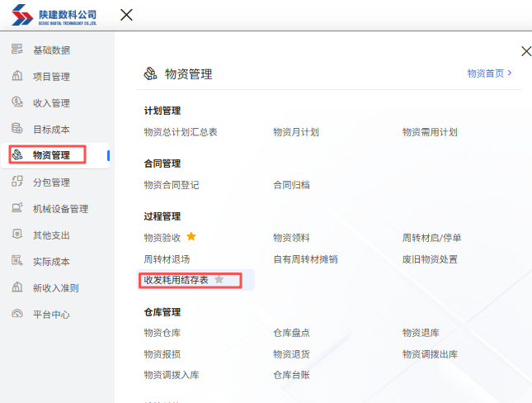Viewport: 532px width, 403px height.
Task: Collapse the sidebar with top X icon
Action: point(126,15)
